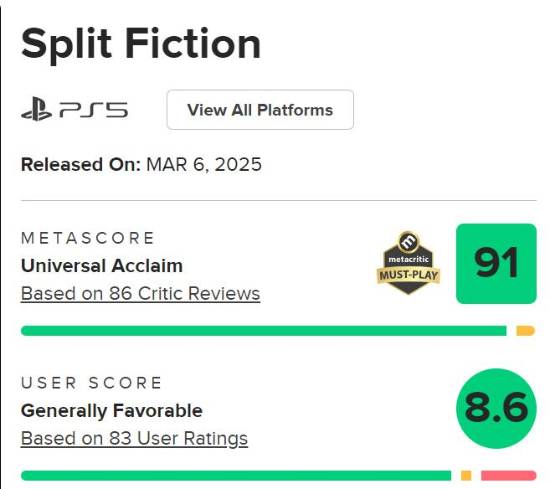Viewport: 550px width, 489px height.
Task: Click the Split Fiction game title
Action: [x=141, y=44]
